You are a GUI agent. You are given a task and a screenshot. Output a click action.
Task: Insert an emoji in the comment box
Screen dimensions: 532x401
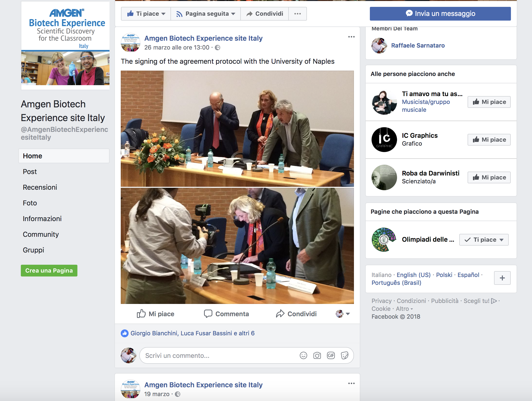pos(303,355)
